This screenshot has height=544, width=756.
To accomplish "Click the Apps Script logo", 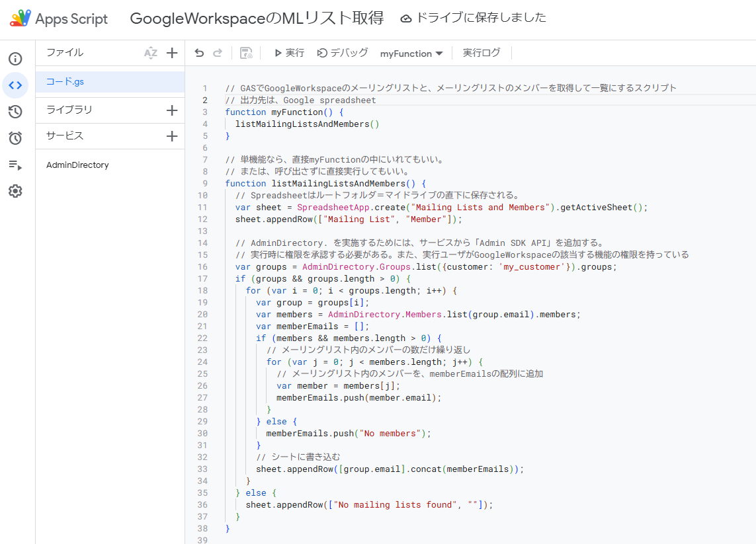I will pos(22,19).
